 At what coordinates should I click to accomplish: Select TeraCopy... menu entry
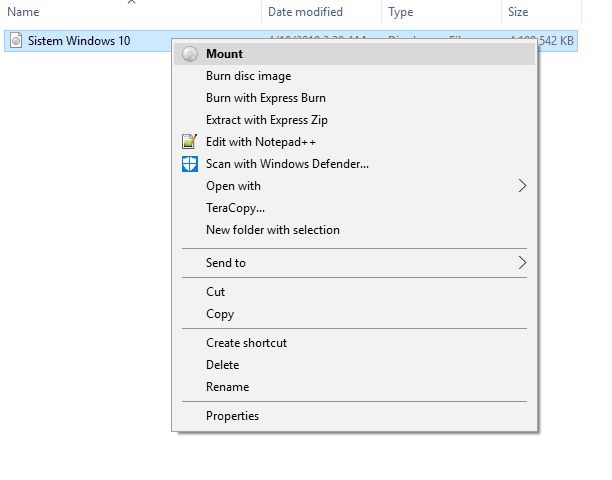coord(354,208)
